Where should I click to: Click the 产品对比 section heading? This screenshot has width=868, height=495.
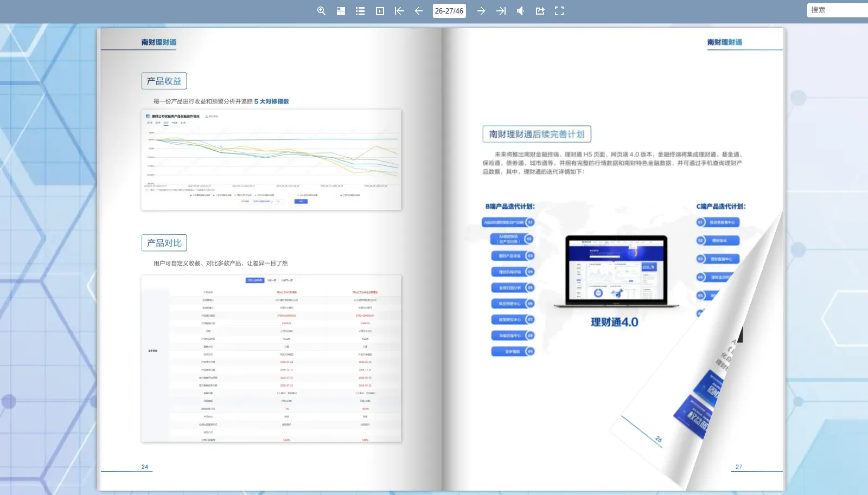click(x=164, y=243)
